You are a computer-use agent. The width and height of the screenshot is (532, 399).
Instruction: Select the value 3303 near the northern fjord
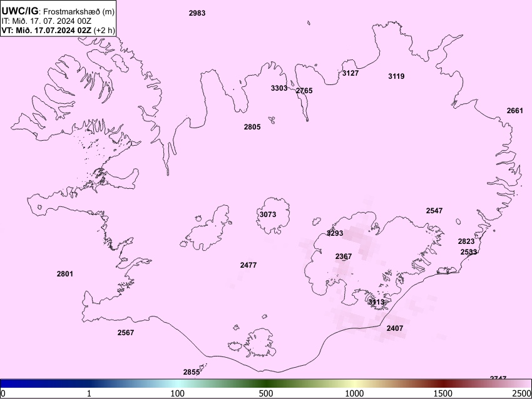279,88
